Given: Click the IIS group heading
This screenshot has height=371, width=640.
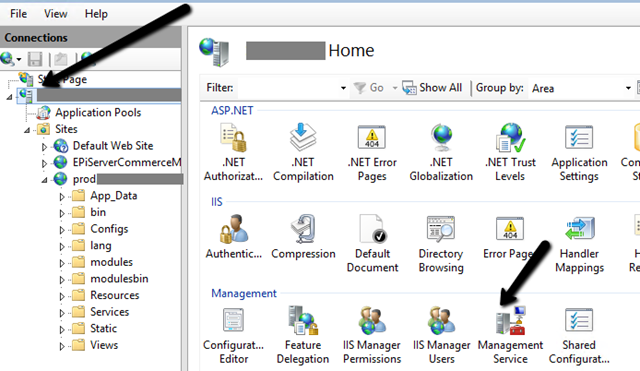Looking at the screenshot, I should tap(217, 202).
